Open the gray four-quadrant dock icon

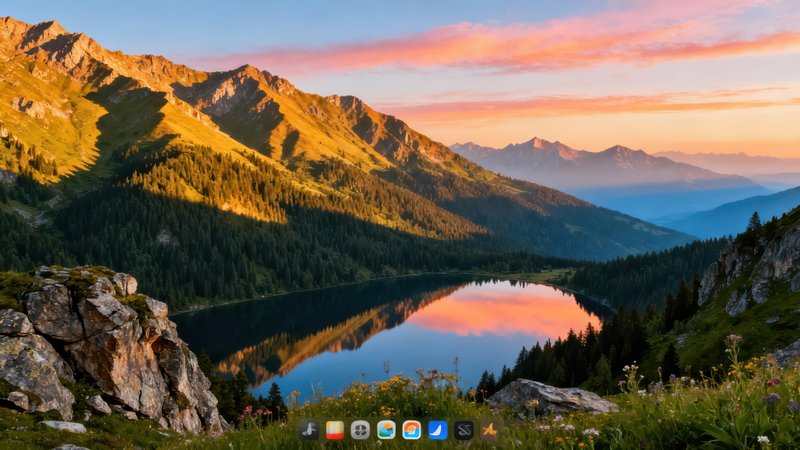(x=360, y=430)
